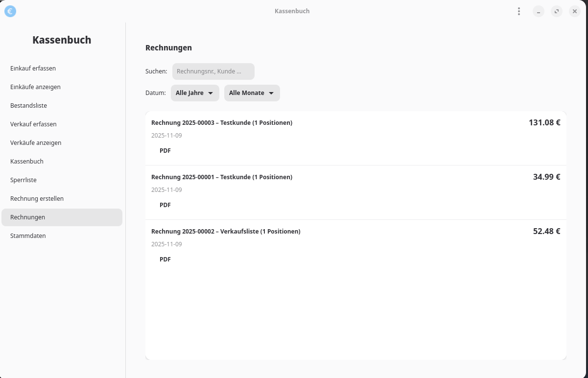Viewport: 588px width, 378px height.
Task: Show the Bestandsliste page
Action: (x=28, y=106)
